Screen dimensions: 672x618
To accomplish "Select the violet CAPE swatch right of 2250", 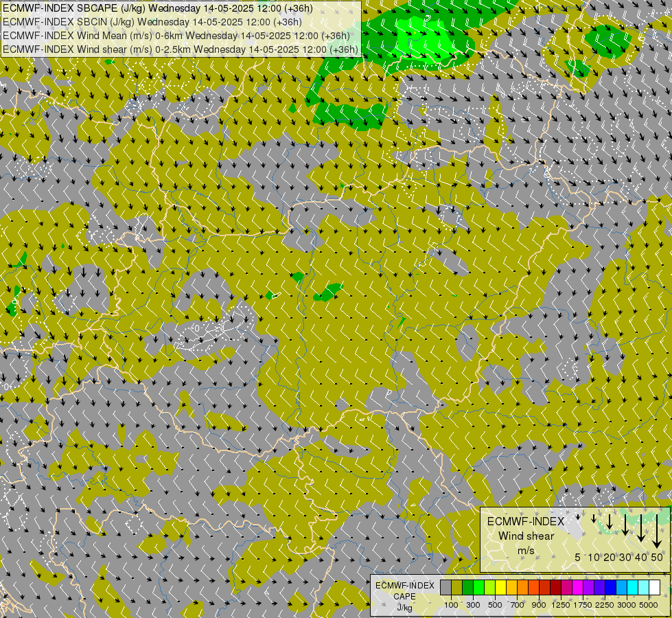I will tap(599, 588).
